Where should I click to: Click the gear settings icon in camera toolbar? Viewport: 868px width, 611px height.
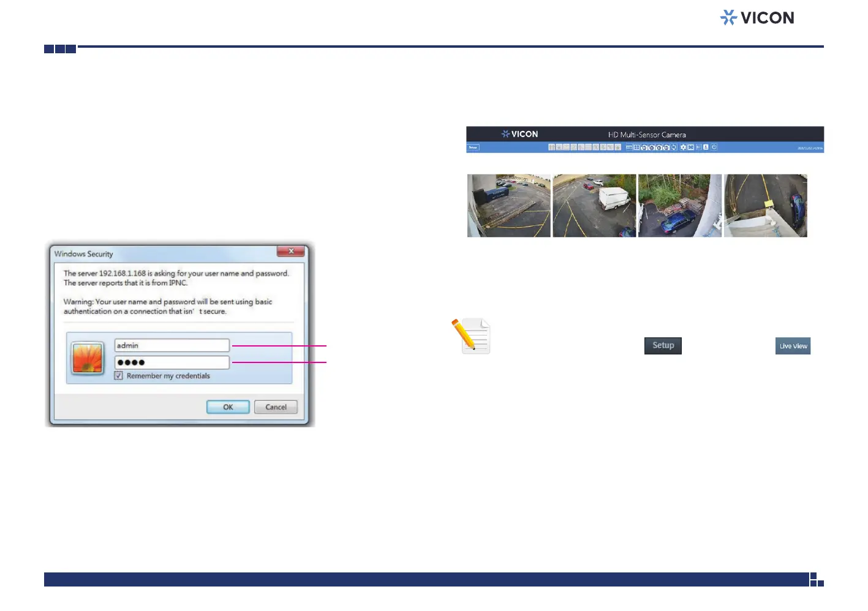pos(683,148)
